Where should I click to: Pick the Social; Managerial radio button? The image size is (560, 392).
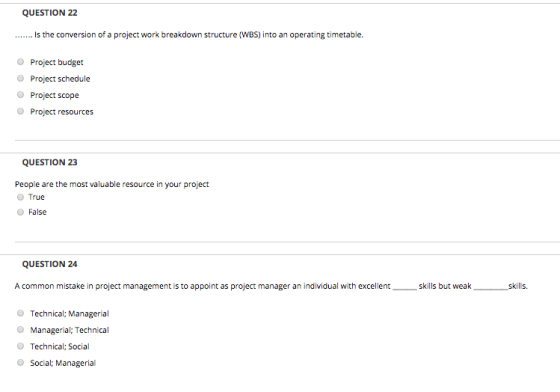click(20, 362)
